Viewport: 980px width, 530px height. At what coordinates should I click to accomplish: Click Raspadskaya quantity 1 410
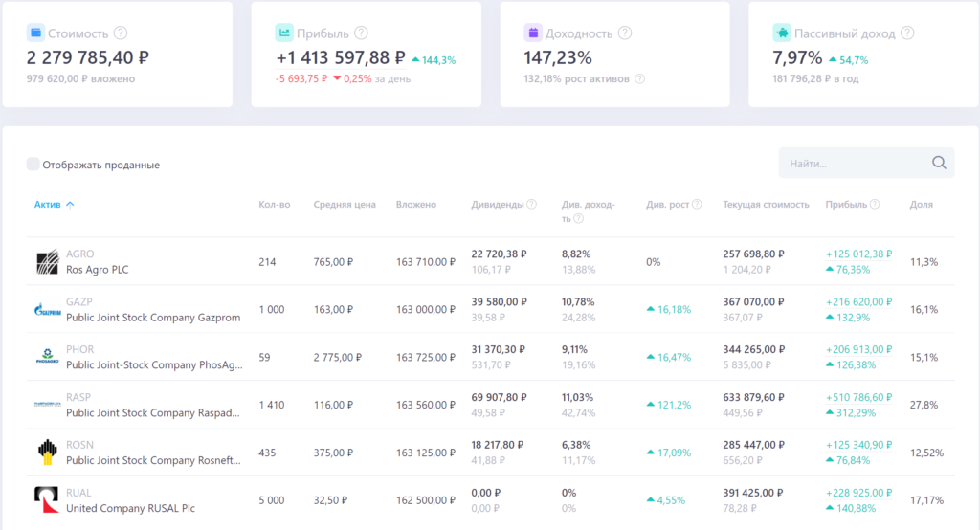pos(272,405)
